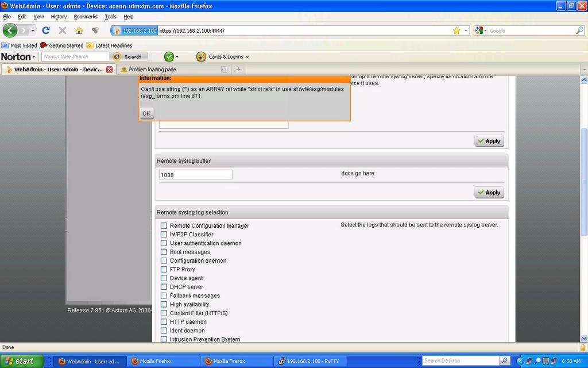Enable the Remote Configuration Manager checkbox
The height and width of the screenshot is (368, 588).
[164, 226]
